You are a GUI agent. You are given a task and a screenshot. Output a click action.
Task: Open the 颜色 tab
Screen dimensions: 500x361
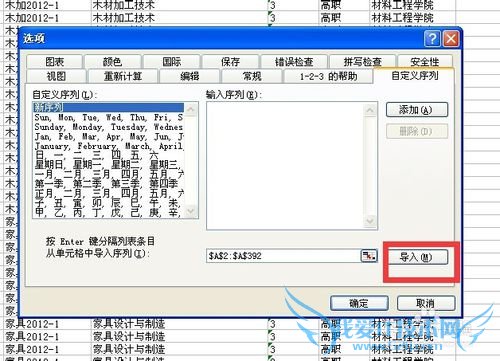pyautogui.click(x=112, y=62)
